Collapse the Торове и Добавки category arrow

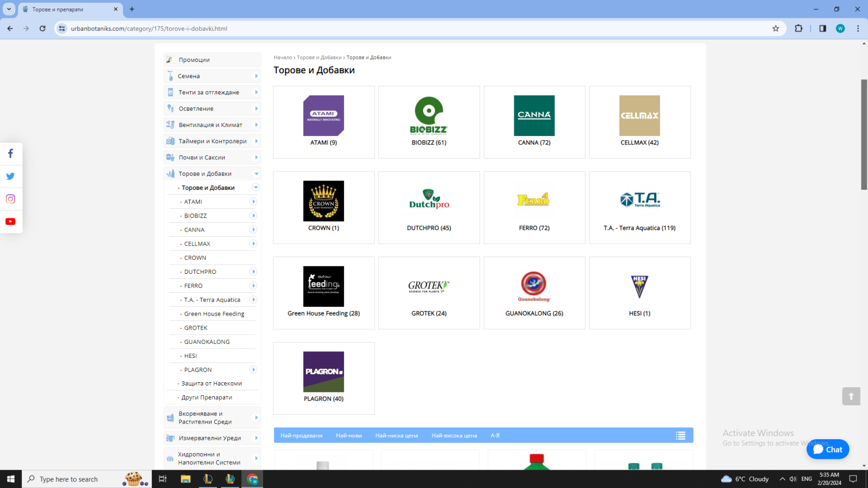click(x=256, y=174)
